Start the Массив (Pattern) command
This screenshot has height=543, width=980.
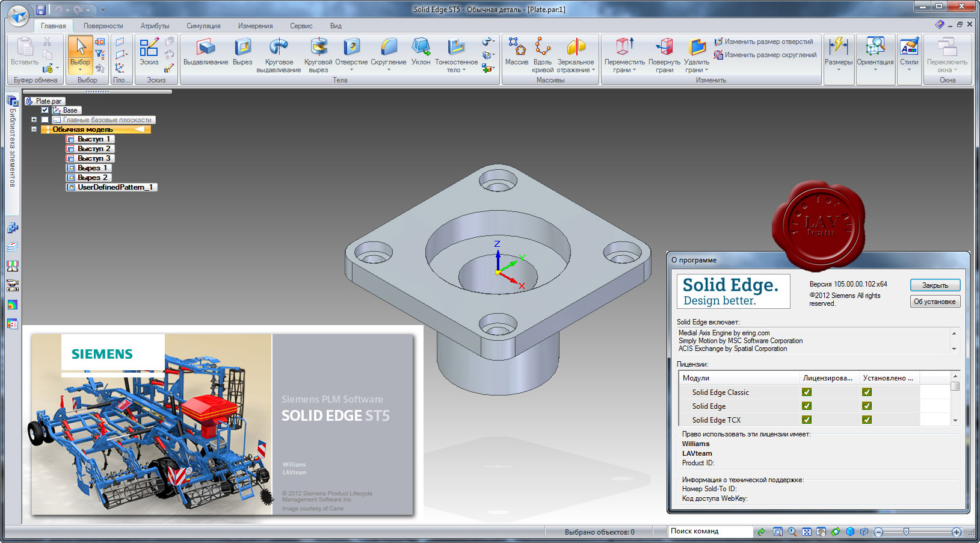pos(516,52)
